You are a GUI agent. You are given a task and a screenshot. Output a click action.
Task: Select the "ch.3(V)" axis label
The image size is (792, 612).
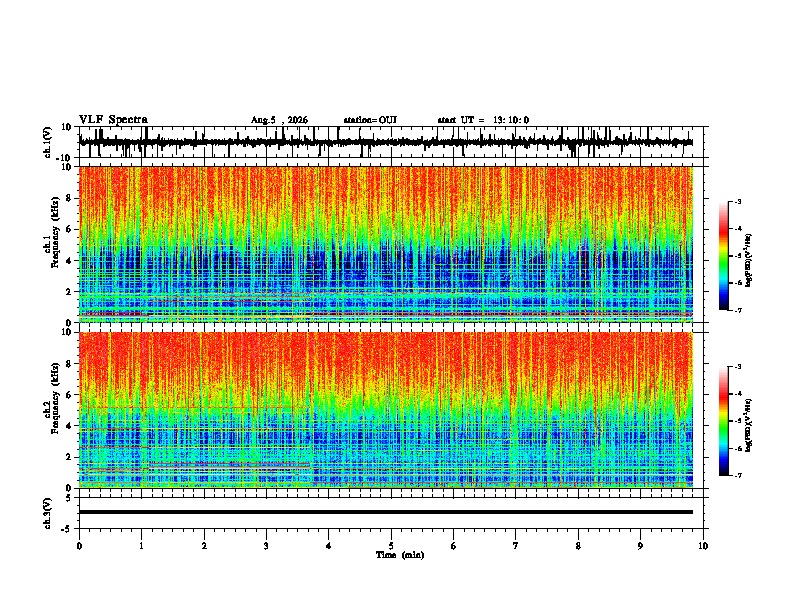(48, 514)
